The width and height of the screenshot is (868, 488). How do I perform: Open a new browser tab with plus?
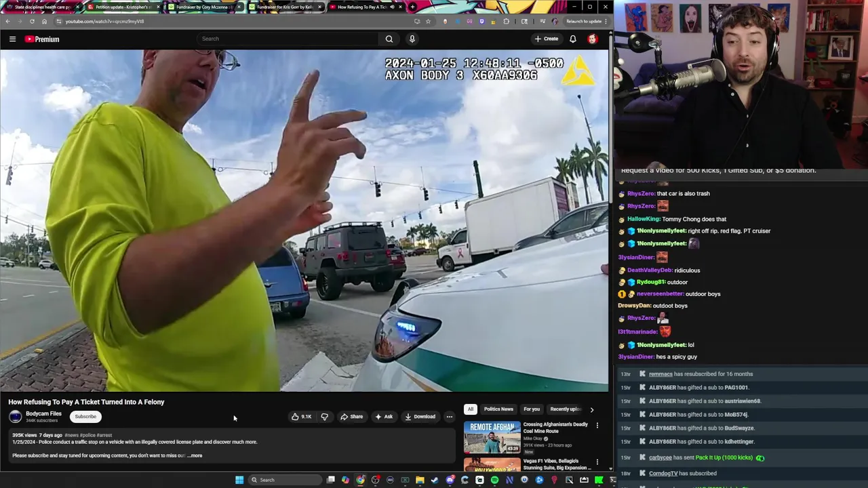tap(412, 7)
